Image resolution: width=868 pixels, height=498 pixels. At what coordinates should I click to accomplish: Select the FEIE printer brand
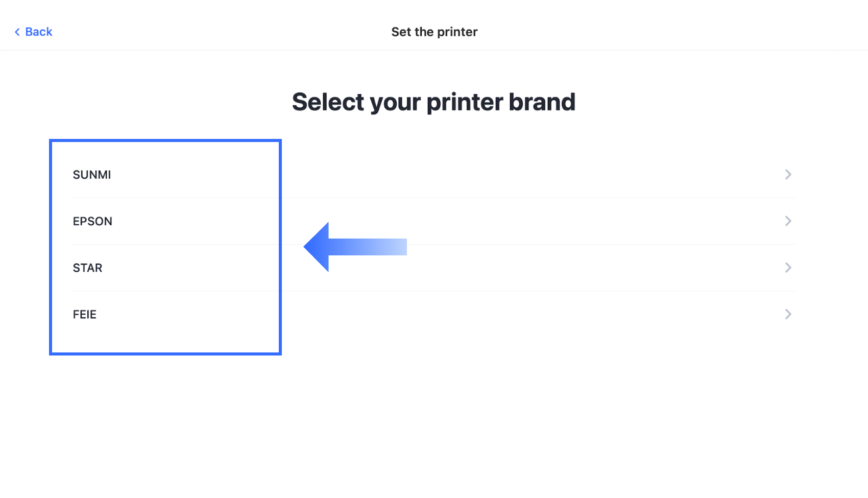(x=84, y=314)
